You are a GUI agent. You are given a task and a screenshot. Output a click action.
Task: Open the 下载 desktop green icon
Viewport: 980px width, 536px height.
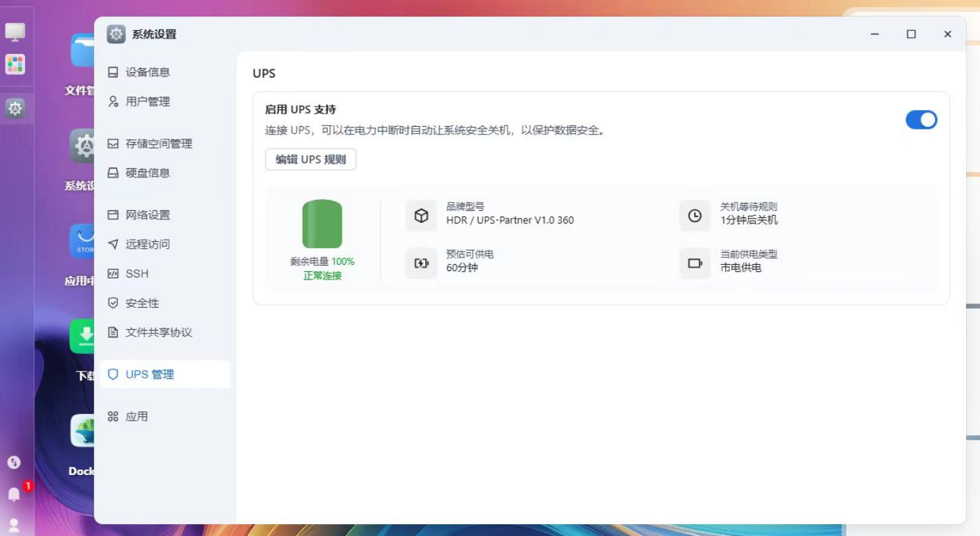[x=83, y=336]
